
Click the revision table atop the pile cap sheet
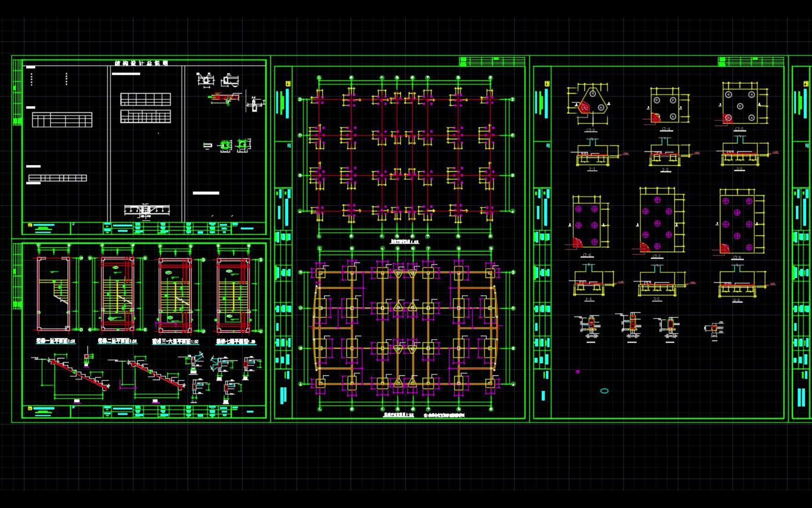point(751,61)
